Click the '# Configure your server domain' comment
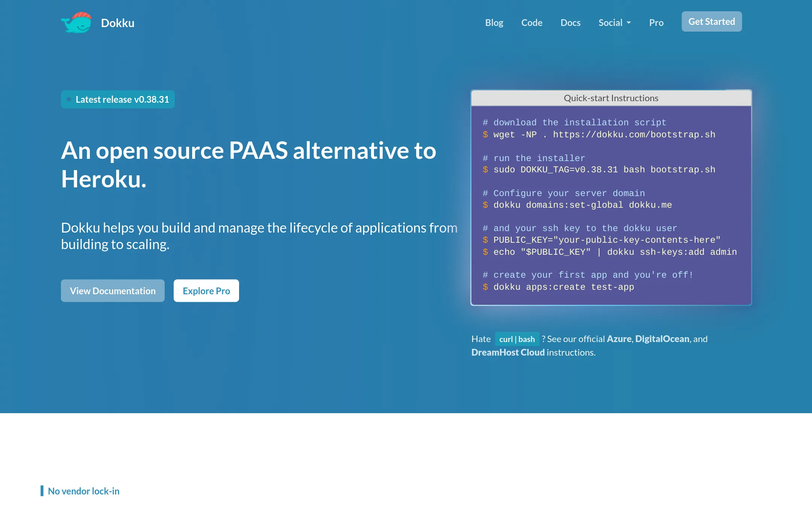Image resolution: width=812 pixels, height=508 pixels. [564, 193]
